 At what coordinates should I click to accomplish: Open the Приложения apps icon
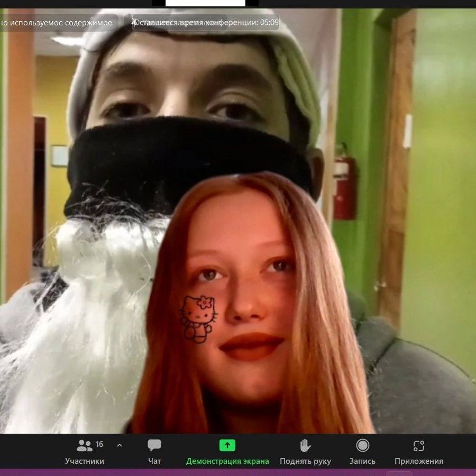418,445
